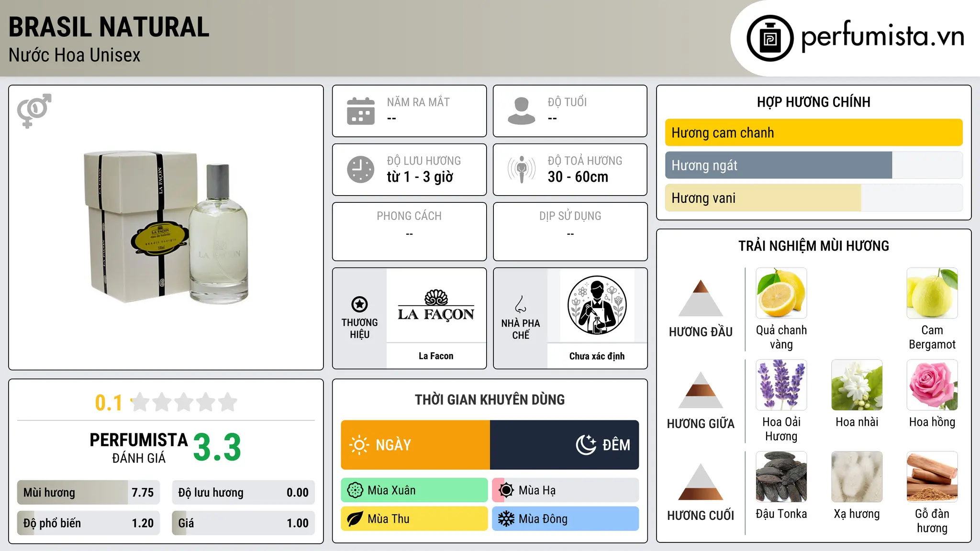Open the Xạ hương note image

click(857, 477)
